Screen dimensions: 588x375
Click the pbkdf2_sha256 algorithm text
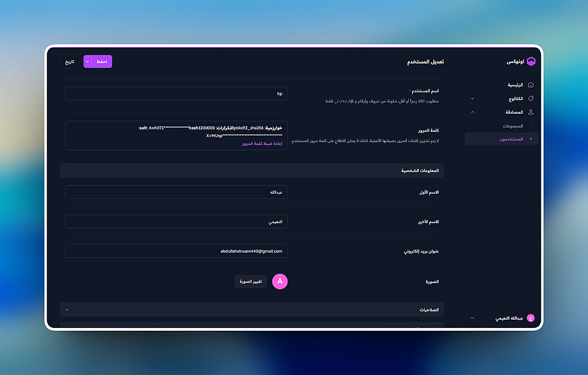(249, 128)
